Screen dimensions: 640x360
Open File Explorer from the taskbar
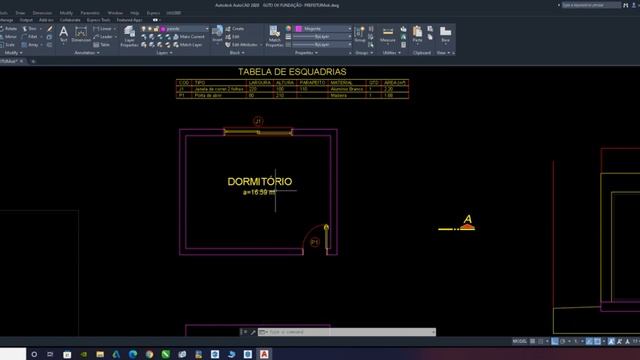pyautogui.click(x=100, y=354)
